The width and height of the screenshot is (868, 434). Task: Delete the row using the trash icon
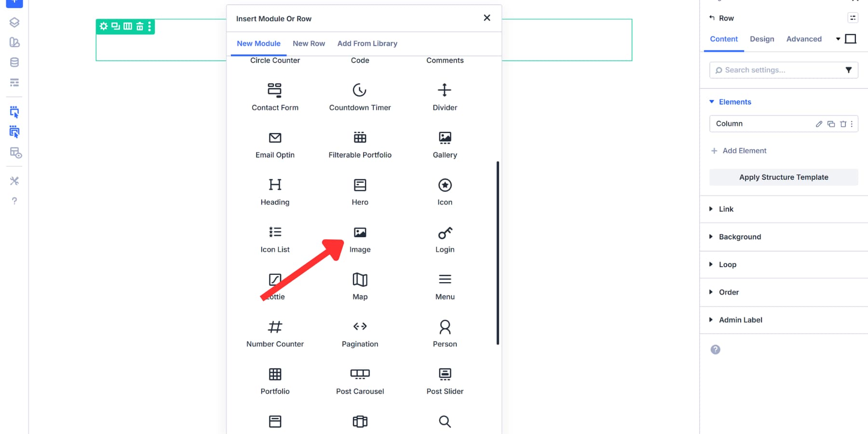point(138,27)
